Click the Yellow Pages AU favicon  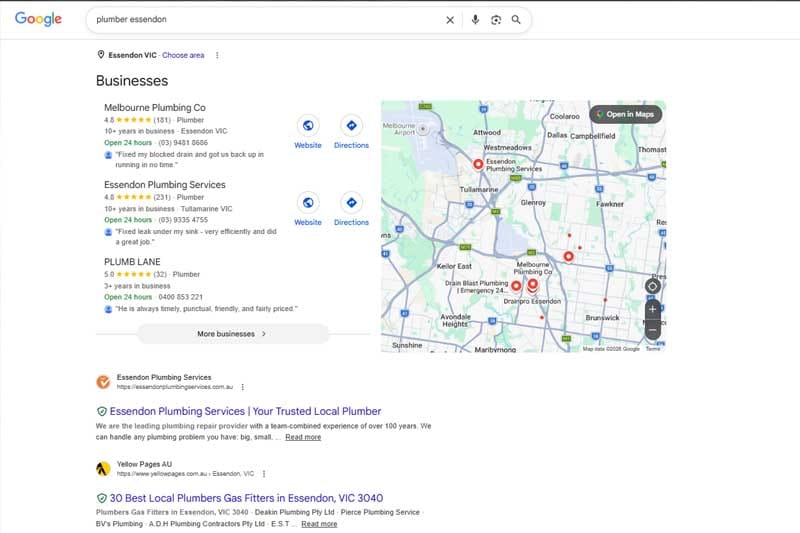click(103, 468)
